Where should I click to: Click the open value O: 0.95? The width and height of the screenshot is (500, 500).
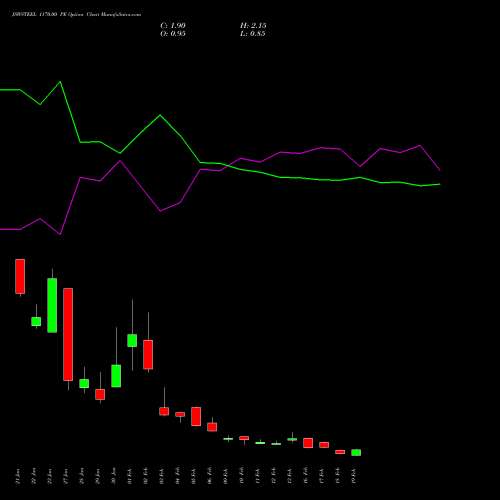tap(173, 33)
